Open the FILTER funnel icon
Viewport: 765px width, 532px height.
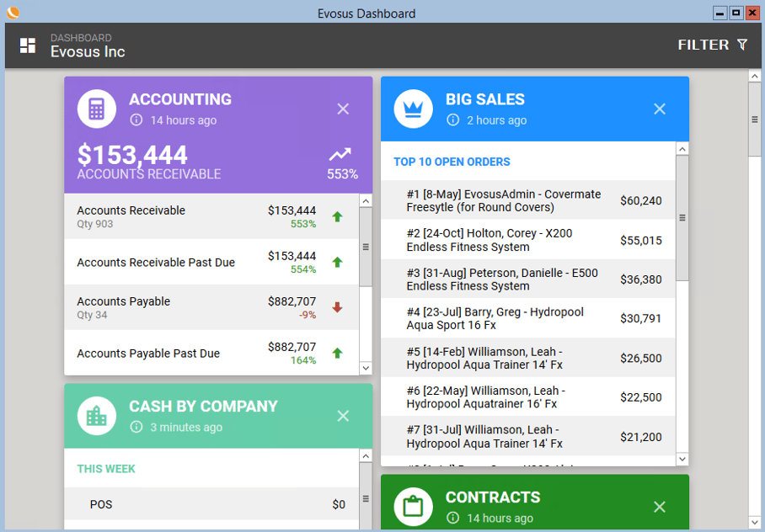pos(742,45)
